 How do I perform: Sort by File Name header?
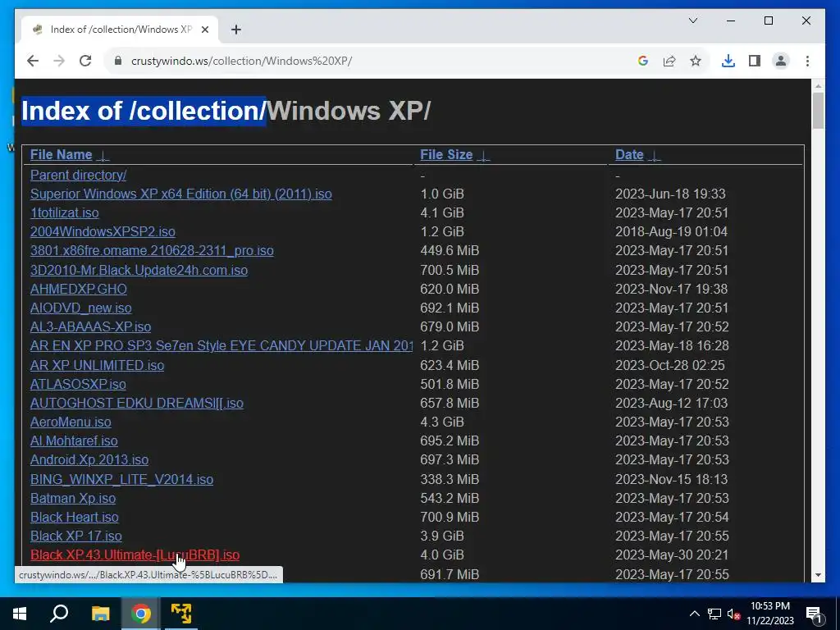coord(61,155)
